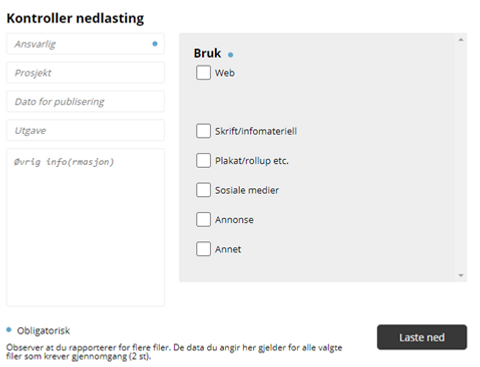Tick the Web usage checkbox
This screenshot has height=367, width=480.
(203, 73)
